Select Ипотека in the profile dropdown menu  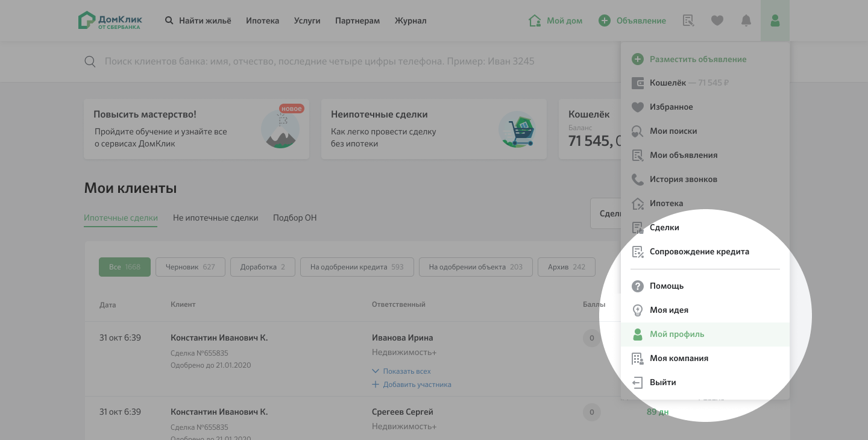(705, 204)
